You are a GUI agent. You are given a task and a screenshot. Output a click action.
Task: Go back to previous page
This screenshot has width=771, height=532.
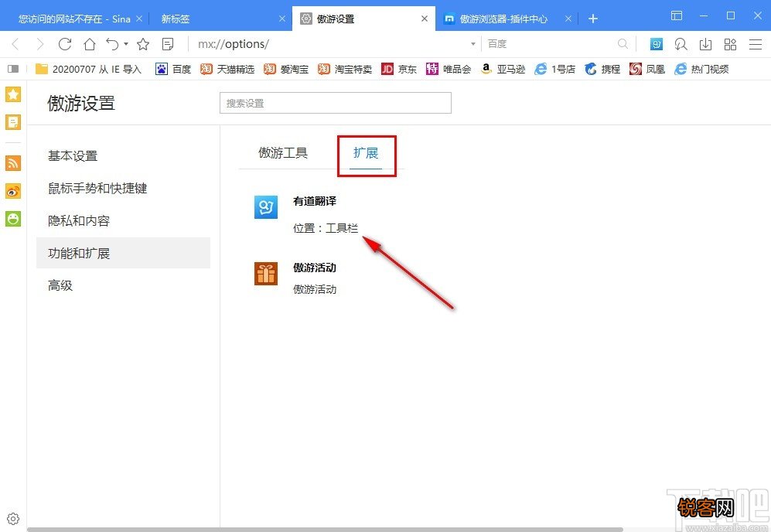pos(15,44)
